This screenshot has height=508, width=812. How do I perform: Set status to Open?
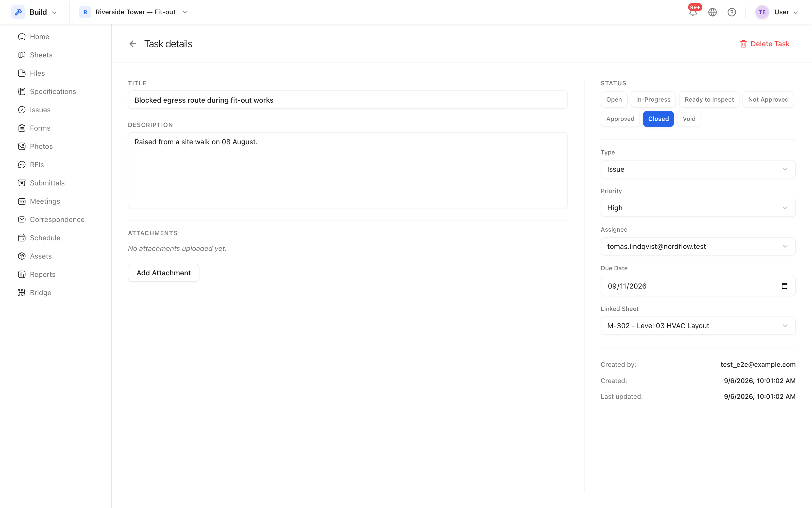pos(614,100)
